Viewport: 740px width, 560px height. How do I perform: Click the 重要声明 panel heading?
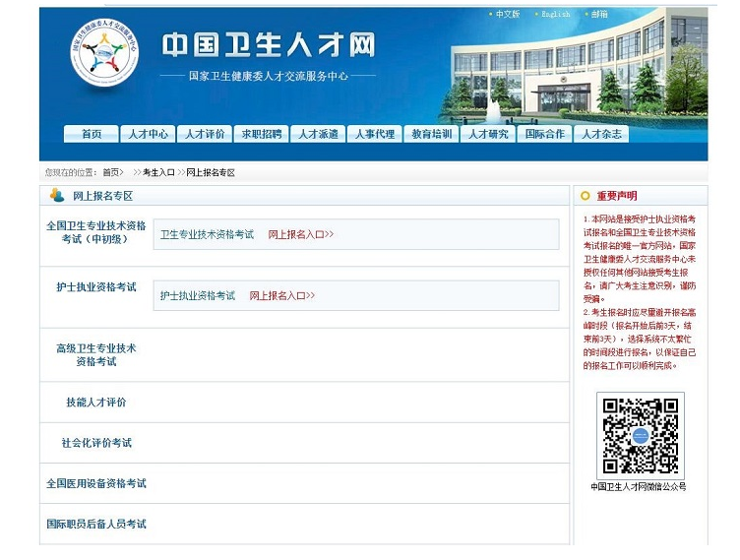click(x=616, y=196)
